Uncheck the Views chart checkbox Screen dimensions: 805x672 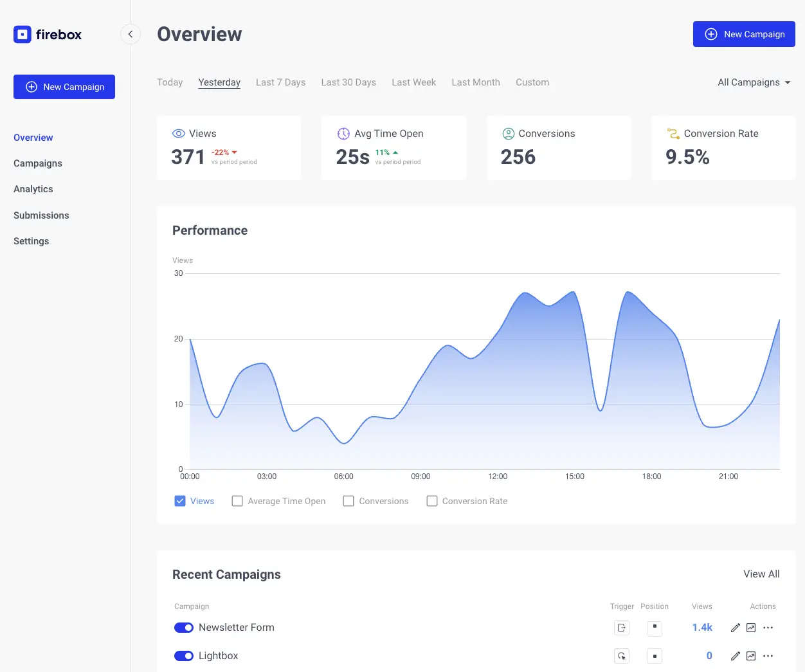[180, 501]
